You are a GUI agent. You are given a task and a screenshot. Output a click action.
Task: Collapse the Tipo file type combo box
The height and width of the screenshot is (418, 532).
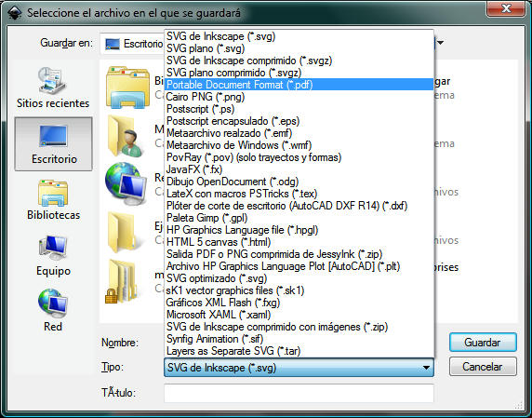[x=299, y=368]
